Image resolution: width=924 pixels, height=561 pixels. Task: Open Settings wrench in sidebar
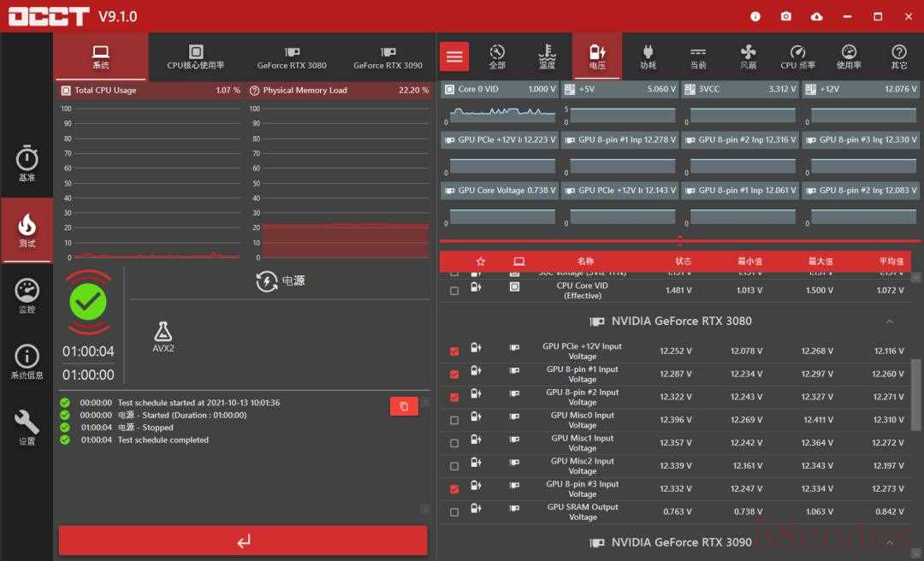[x=27, y=428]
